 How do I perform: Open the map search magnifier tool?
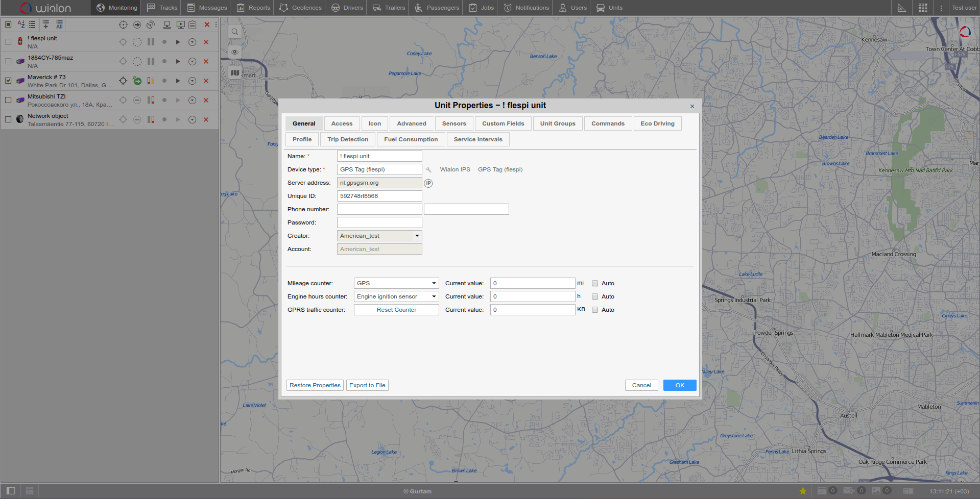tap(235, 32)
